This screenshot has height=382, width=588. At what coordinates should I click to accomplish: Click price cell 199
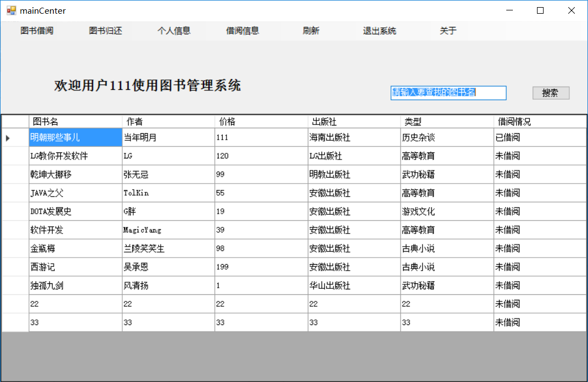[262, 267]
